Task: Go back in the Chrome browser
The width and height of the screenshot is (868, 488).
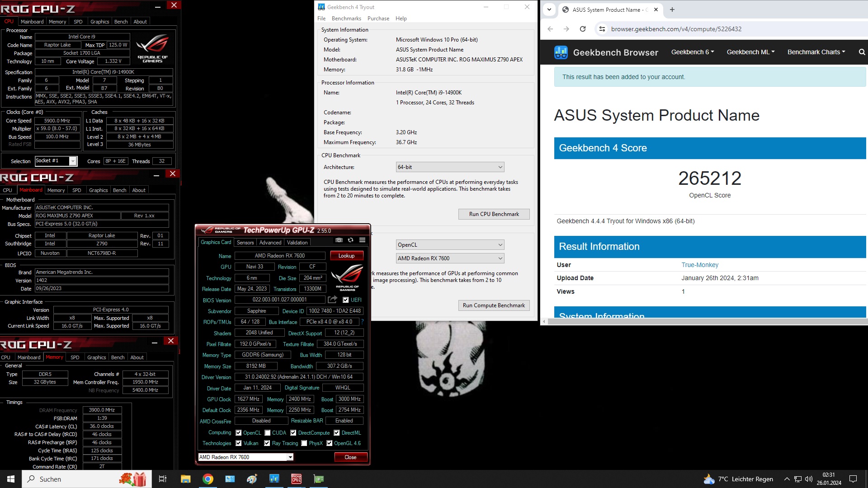Action: point(550,29)
